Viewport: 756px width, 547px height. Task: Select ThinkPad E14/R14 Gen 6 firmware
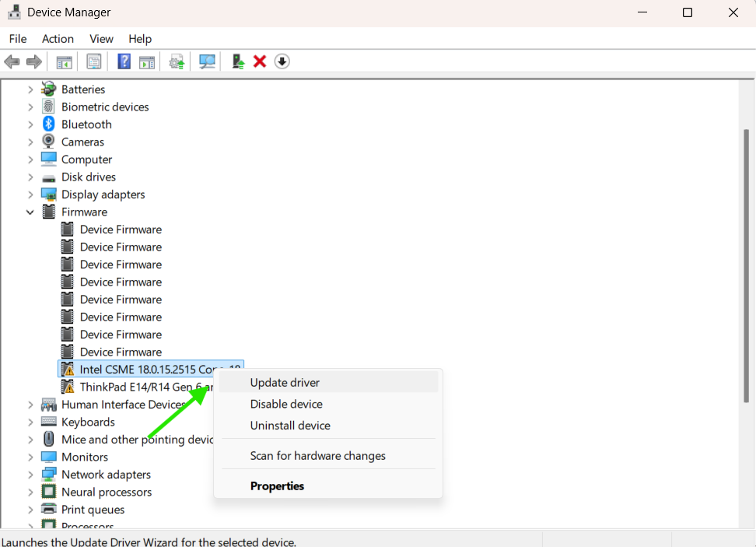(x=146, y=387)
